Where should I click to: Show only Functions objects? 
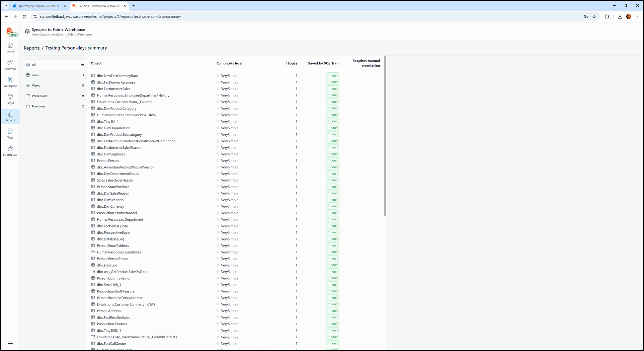[38, 106]
